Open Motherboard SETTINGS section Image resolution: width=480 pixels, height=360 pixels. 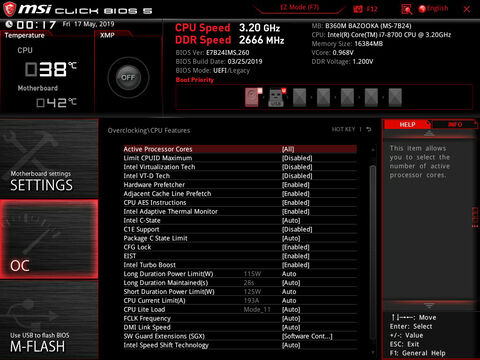49,159
